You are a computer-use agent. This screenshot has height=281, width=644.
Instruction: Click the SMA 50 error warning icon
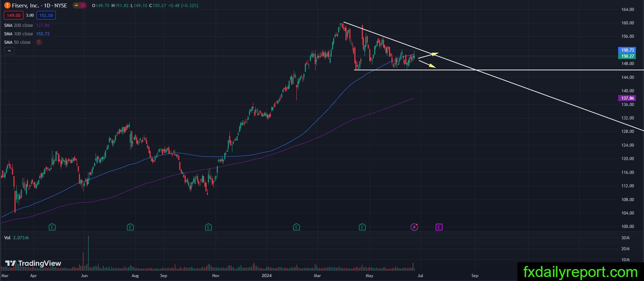pos(39,42)
